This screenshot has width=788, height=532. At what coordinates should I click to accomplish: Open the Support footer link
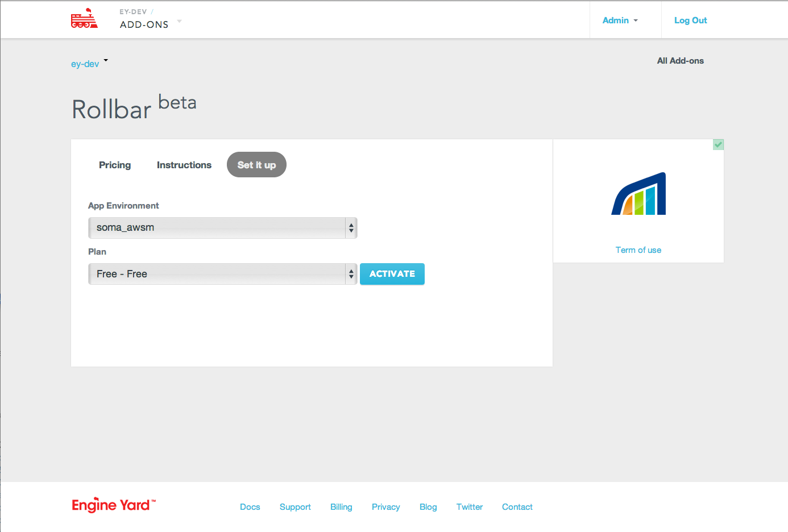(295, 507)
